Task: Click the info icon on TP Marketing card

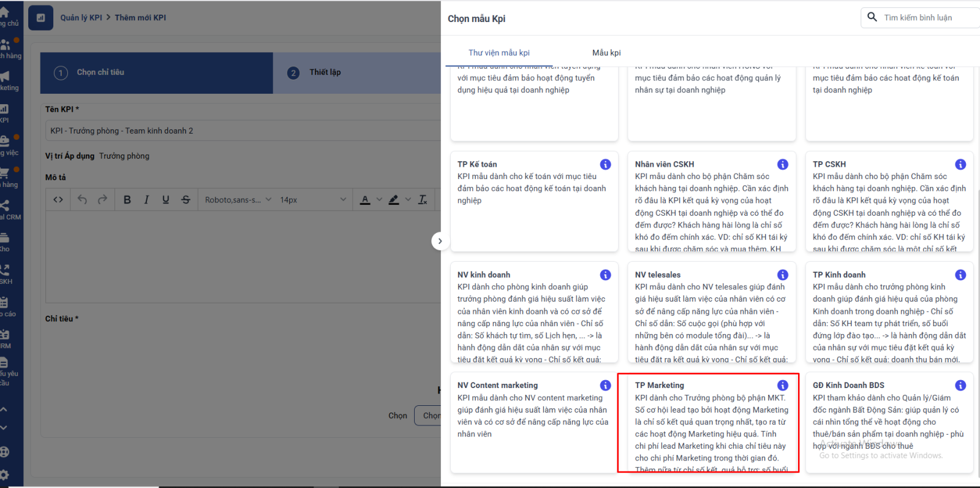Action: click(782, 385)
